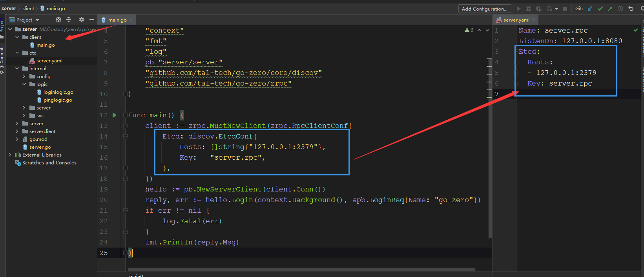Viewport: 644px width, 277px height.
Task: Click the fold marker at func main line 12
Action: click(125, 115)
